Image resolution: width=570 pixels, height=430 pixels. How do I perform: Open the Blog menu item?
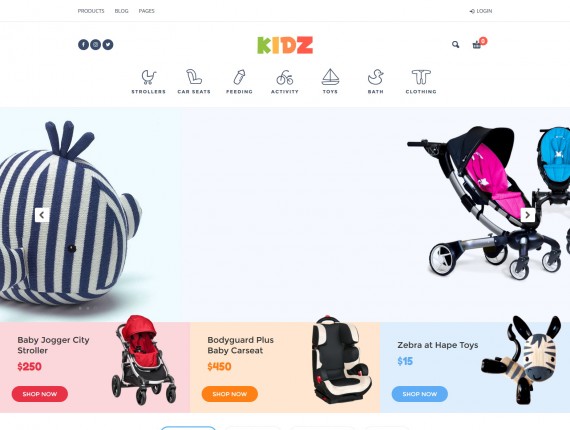121,11
